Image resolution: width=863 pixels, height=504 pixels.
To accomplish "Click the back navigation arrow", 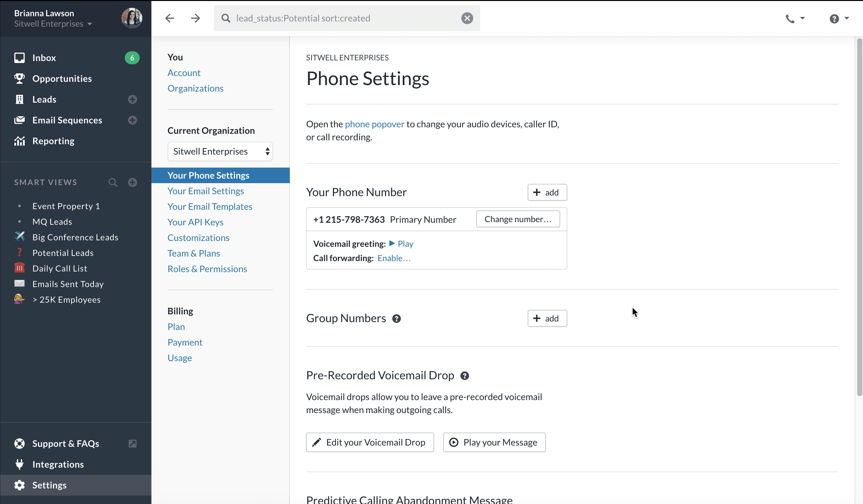I will (x=170, y=18).
